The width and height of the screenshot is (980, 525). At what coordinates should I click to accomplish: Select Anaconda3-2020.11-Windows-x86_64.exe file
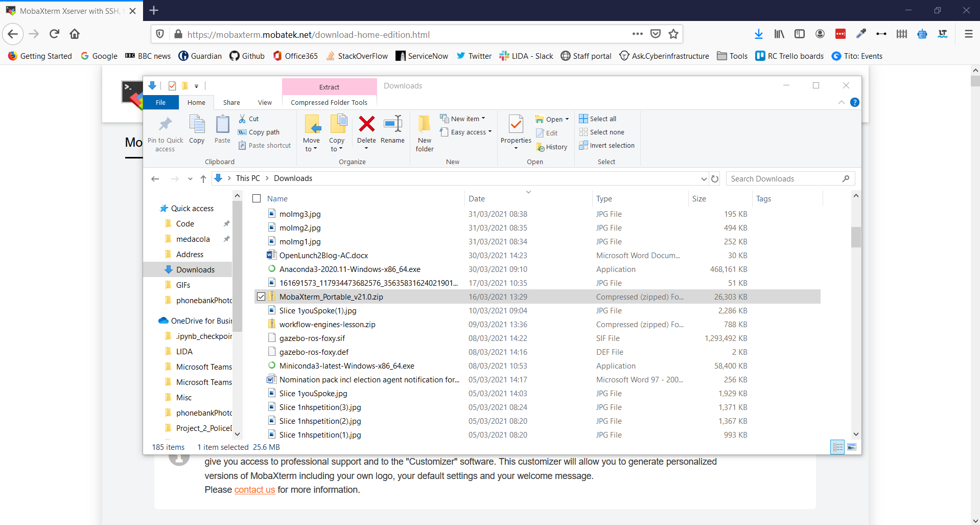pyautogui.click(x=349, y=269)
